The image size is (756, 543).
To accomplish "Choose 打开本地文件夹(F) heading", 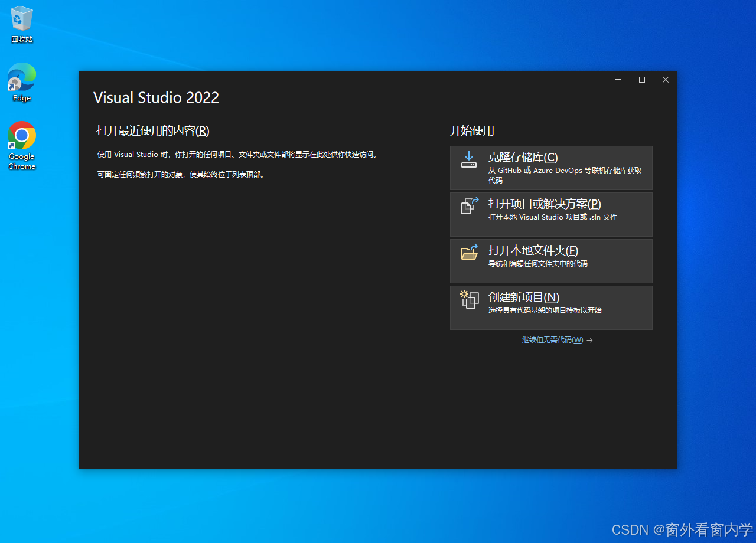I will (533, 250).
